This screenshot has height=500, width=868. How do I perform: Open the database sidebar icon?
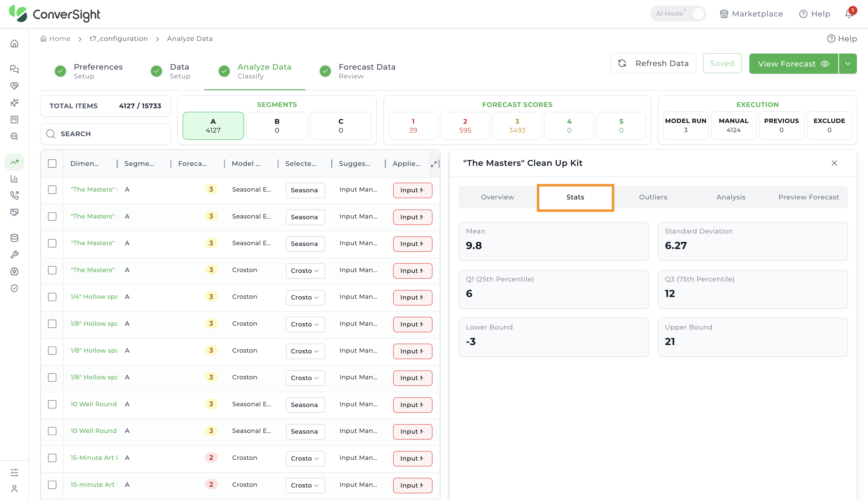coord(14,238)
